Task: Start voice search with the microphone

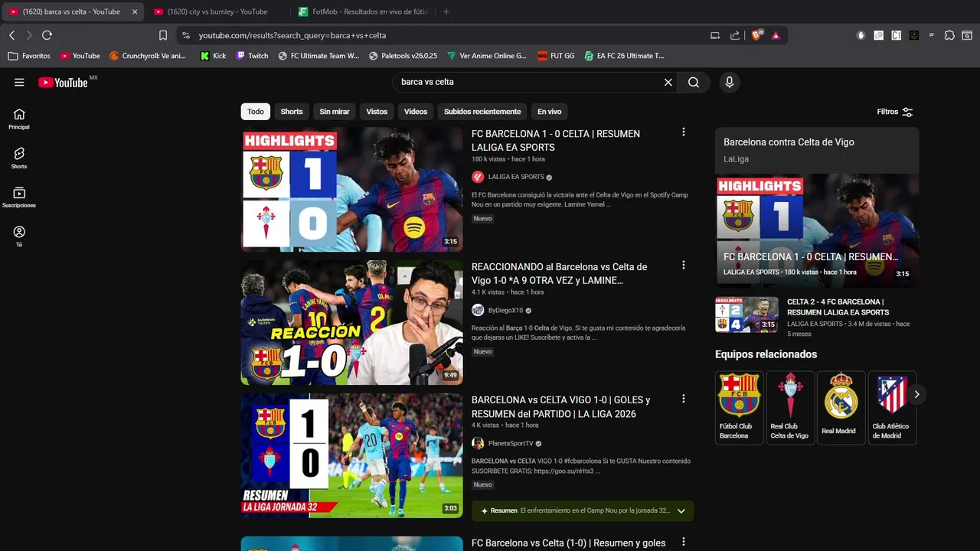Action: (x=730, y=82)
